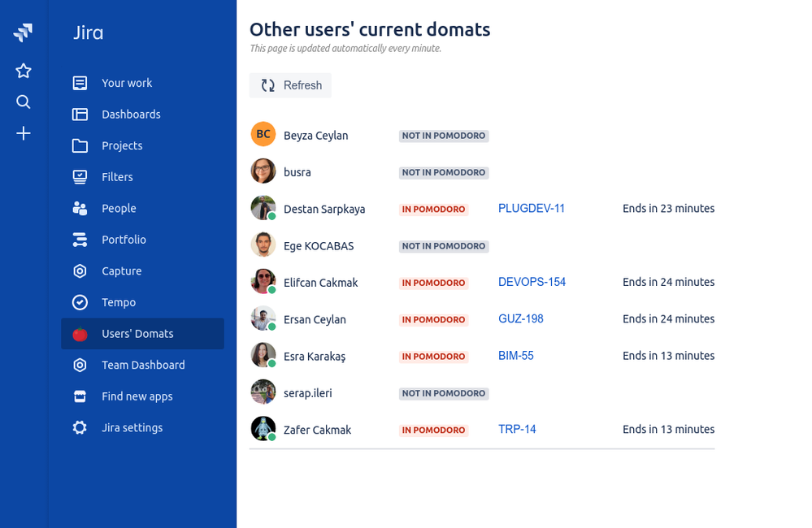The height and width of the screenshot is (528, 812).
Task: Click the tomato Users' Domats icon
Action: click(80, 334)
